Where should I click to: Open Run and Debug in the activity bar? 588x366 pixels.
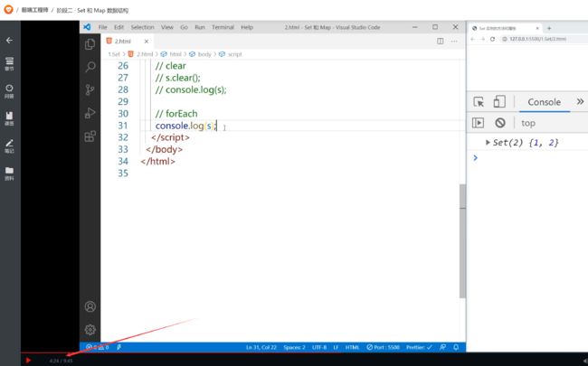tap(90, 113)
